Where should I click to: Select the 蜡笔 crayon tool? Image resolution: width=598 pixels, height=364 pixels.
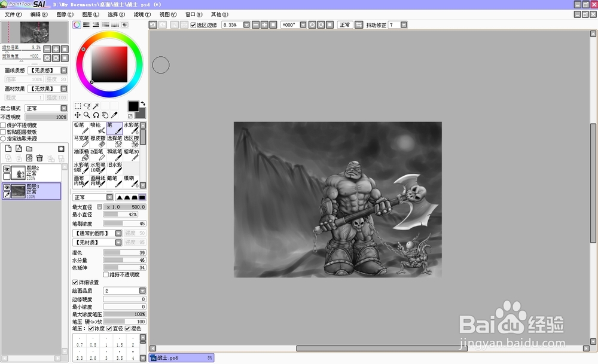pos(114,181)
